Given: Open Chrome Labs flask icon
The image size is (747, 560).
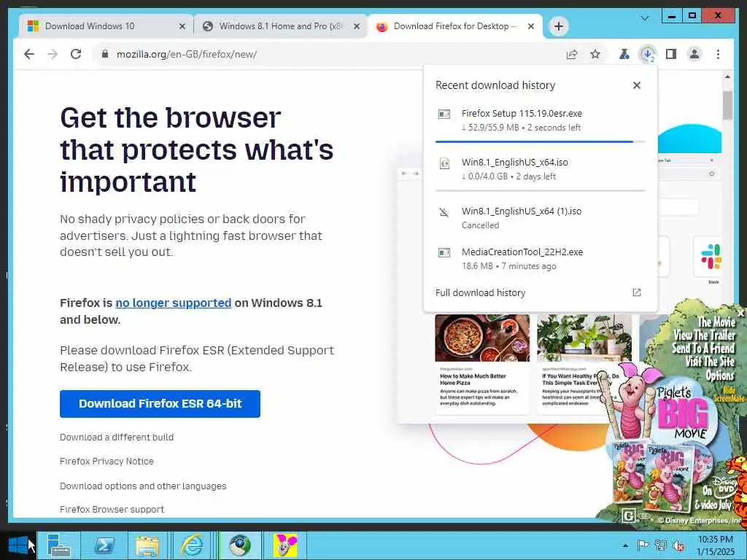Looking at the screenshot, I should [624, 54].
